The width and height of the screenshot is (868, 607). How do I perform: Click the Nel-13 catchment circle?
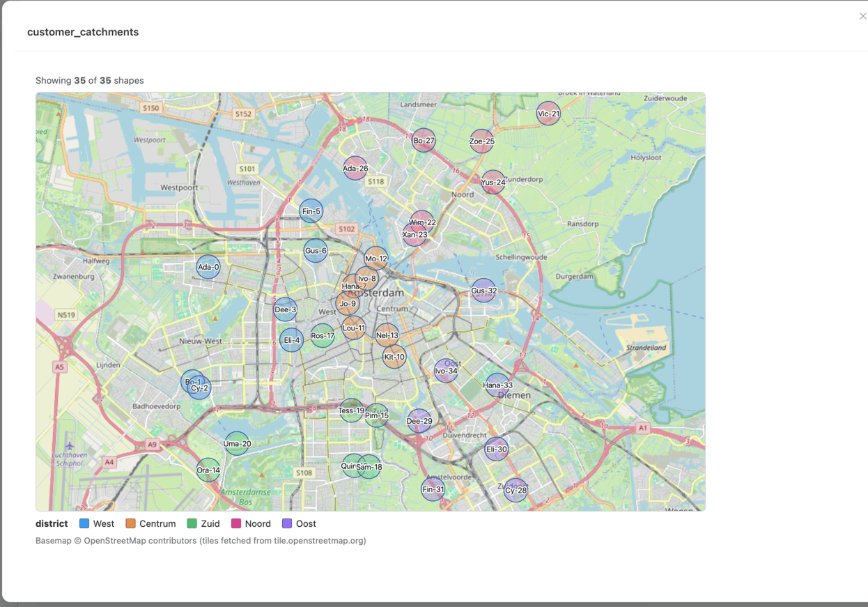click(387, 335)
